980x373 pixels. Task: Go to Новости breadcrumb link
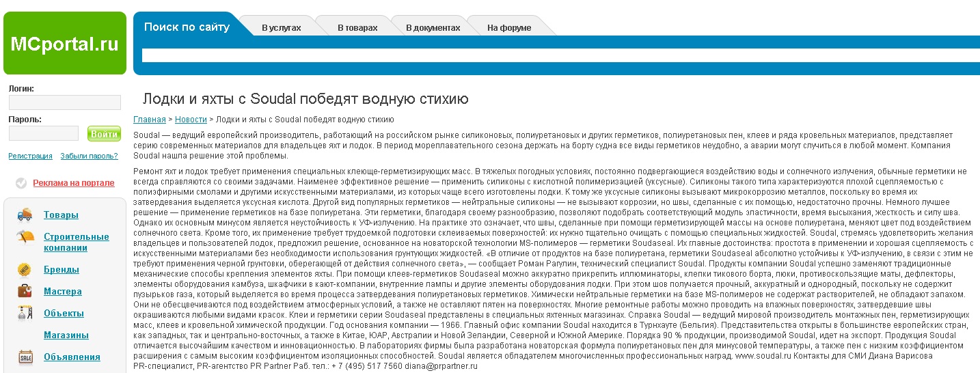pyautogui.click(x=191, y=120)
